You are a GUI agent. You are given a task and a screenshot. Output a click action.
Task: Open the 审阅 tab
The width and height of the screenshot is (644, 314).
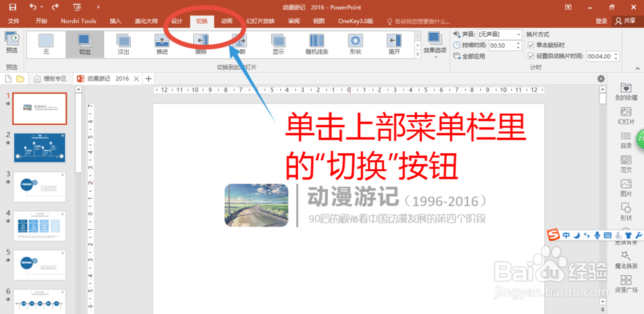click(294, 21)
